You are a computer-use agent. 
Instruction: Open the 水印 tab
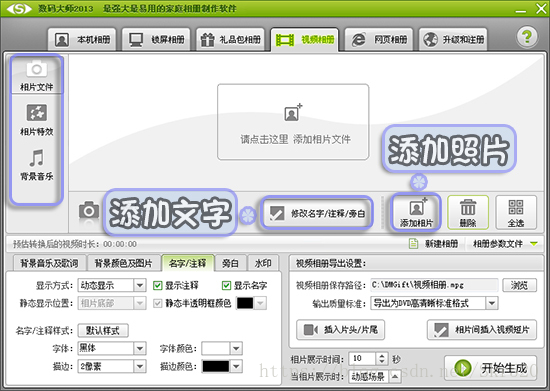coord(263,263)
